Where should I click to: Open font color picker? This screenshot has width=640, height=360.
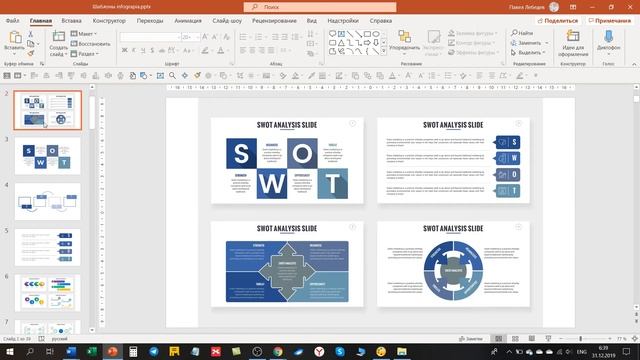click(222, 50)
